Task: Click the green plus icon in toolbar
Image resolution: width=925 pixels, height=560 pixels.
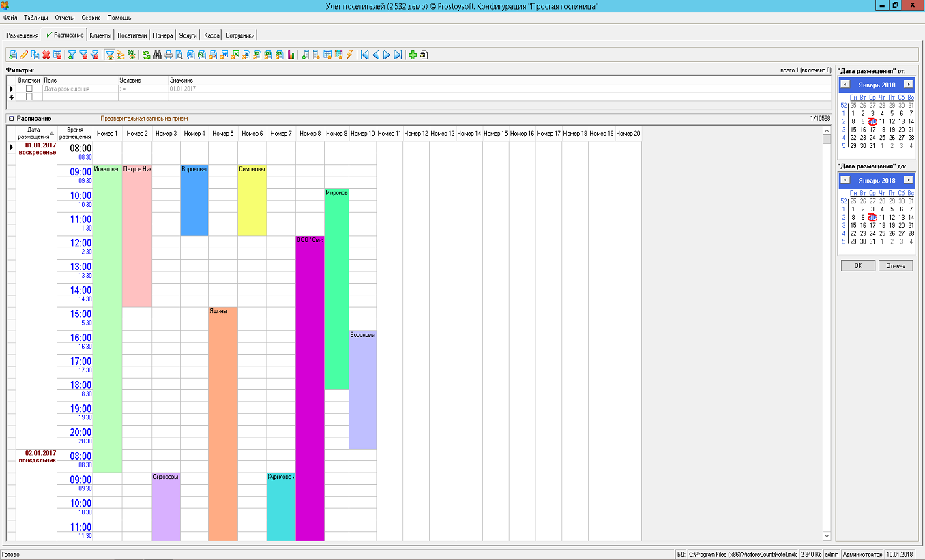Action: (412, 55)
